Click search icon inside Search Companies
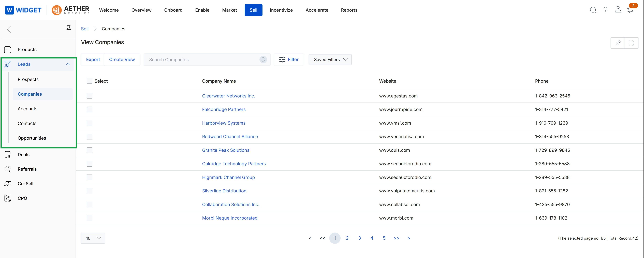This screenshot has height=258, width=644. pyautogui.click(x=263, y=60)
